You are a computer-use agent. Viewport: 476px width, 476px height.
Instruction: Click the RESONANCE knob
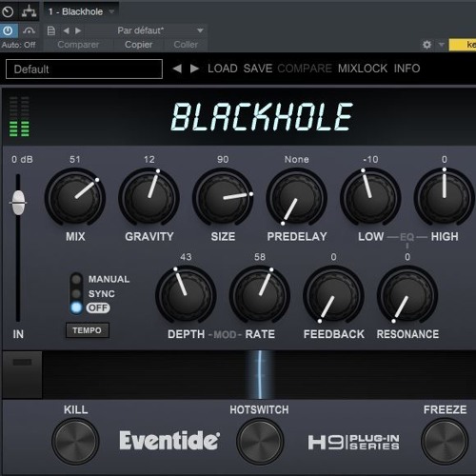point(407,295)
